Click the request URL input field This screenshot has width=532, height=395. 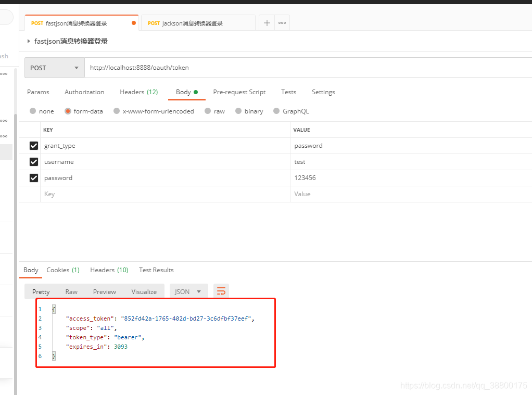(x=308, y=68)
